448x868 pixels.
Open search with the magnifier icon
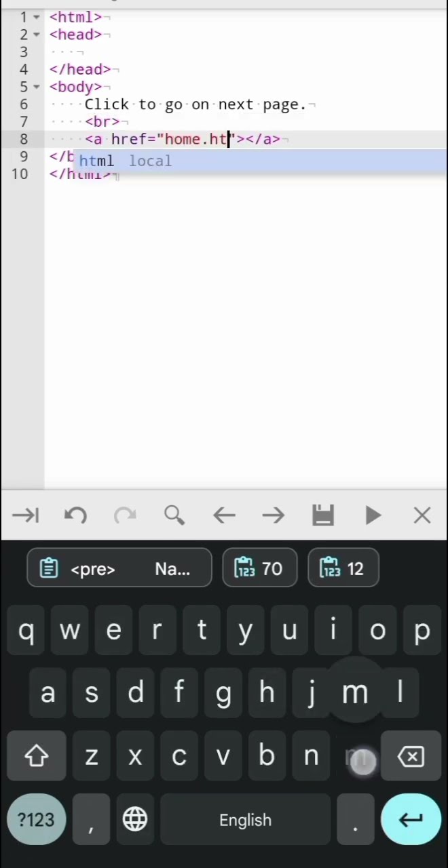coord(174,516)
